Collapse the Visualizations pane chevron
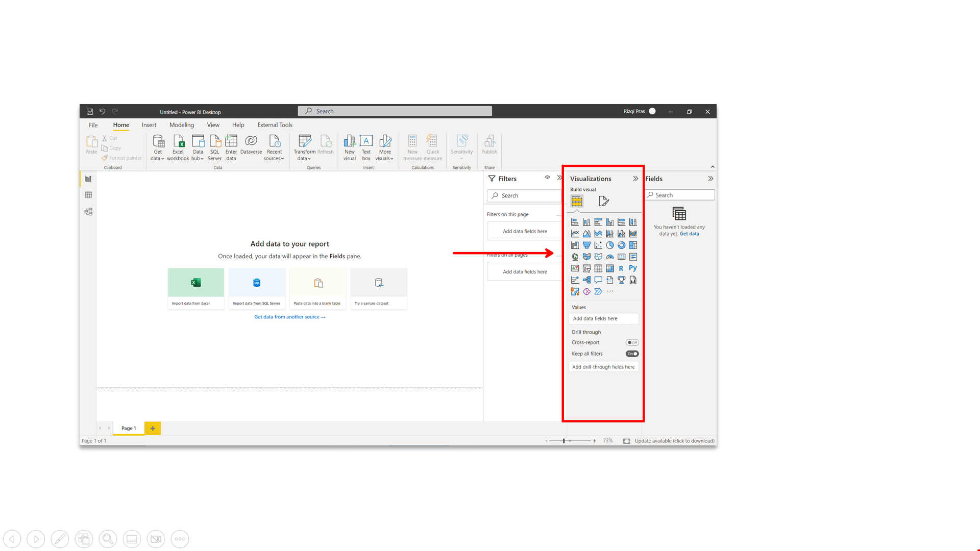The width and height of the screenshot is (980, 551). (x=635, y=179)
